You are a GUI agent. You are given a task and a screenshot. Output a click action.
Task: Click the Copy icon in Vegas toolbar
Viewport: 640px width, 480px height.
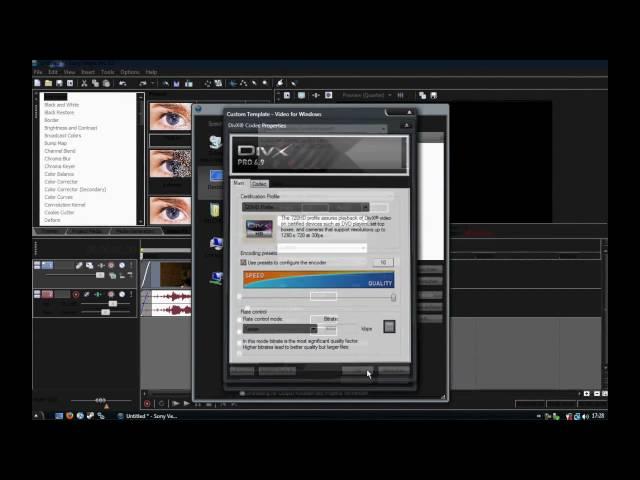[x=95, y=83]
